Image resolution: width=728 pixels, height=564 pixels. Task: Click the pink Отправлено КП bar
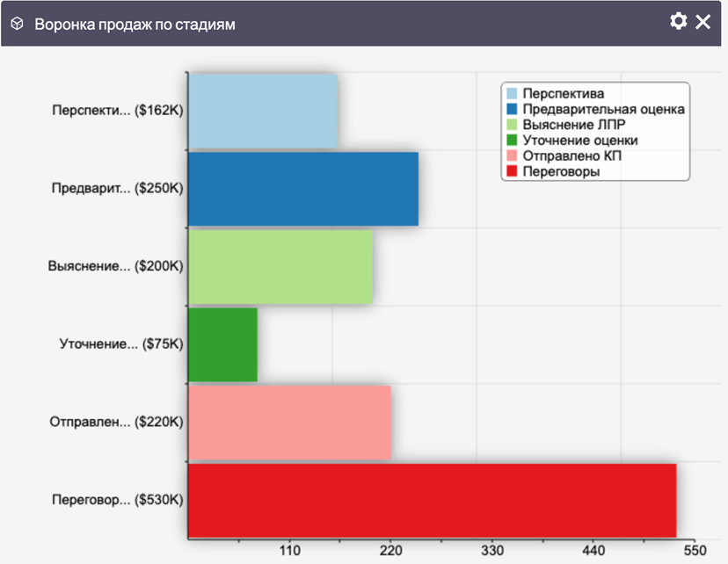coord(290,422)
